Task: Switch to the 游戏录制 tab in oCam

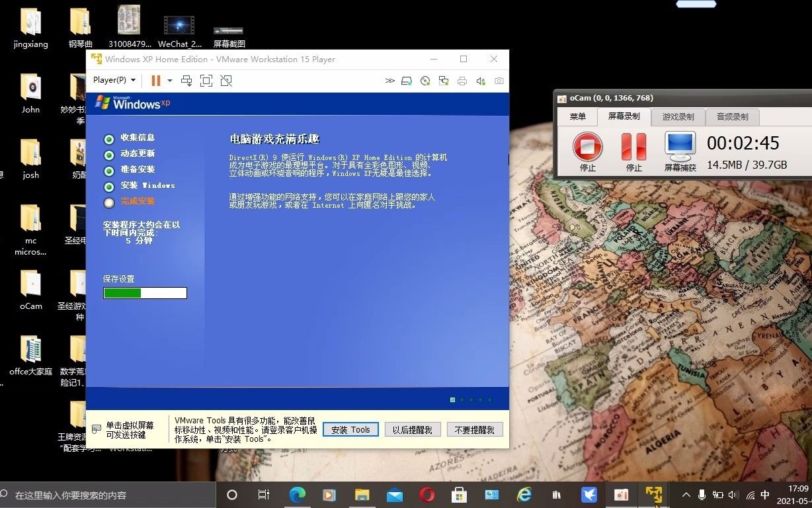Action: click(678, 116)
